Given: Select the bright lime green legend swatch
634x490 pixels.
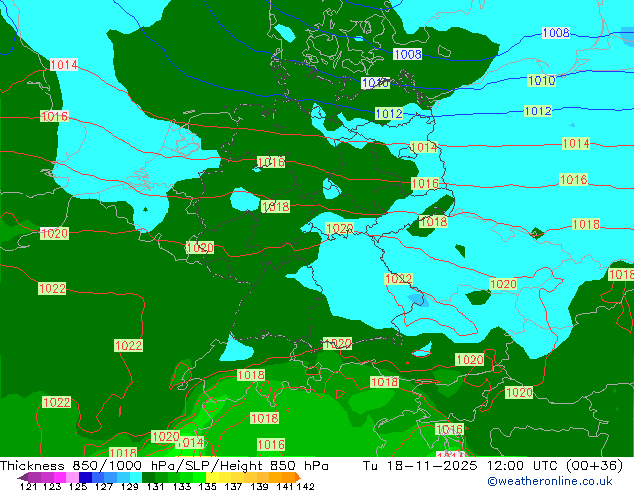Looking at the screenshot, I should [199, 477].
